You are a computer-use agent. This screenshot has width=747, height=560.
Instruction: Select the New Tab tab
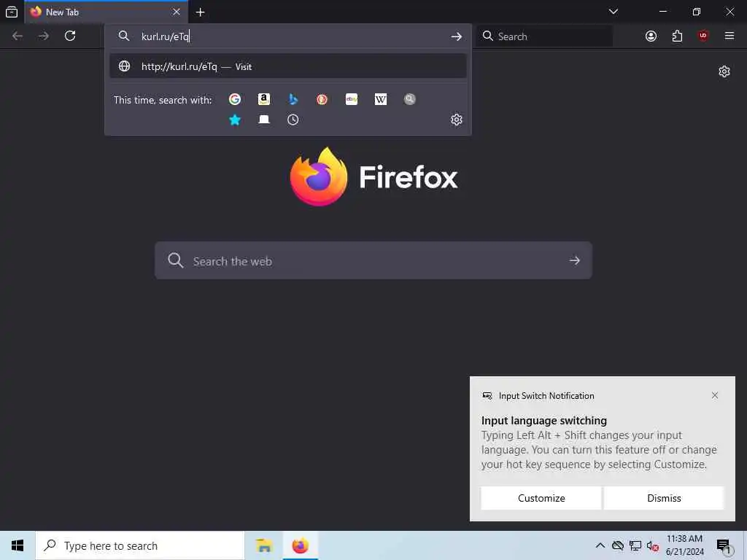[x=107, y=12]
